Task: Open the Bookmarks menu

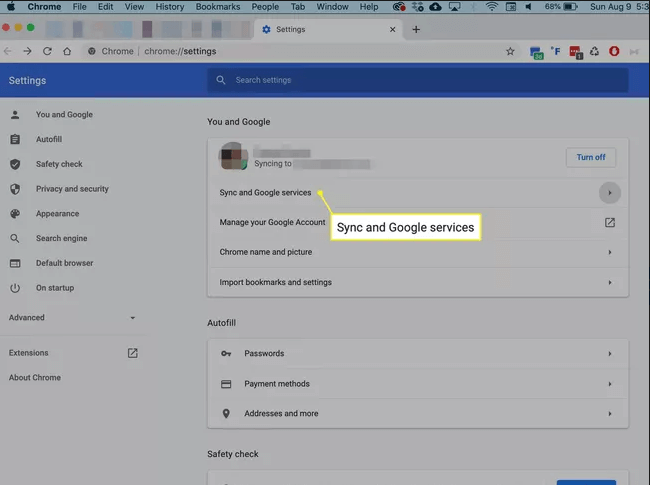Action: pyautogui.click(x=218, y=7)
